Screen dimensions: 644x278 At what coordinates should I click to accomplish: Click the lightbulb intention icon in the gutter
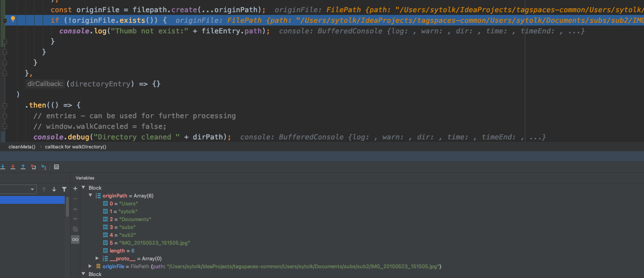click(13, 19)
